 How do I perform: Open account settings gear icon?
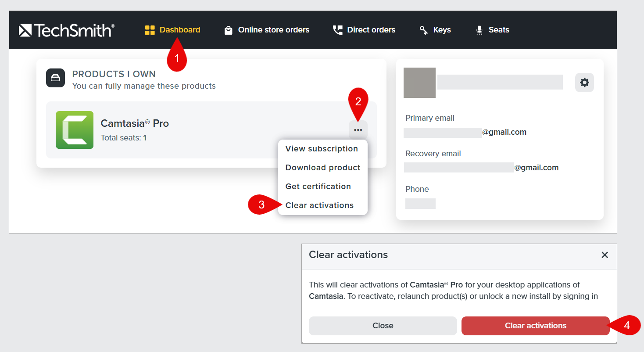[584, 83]
